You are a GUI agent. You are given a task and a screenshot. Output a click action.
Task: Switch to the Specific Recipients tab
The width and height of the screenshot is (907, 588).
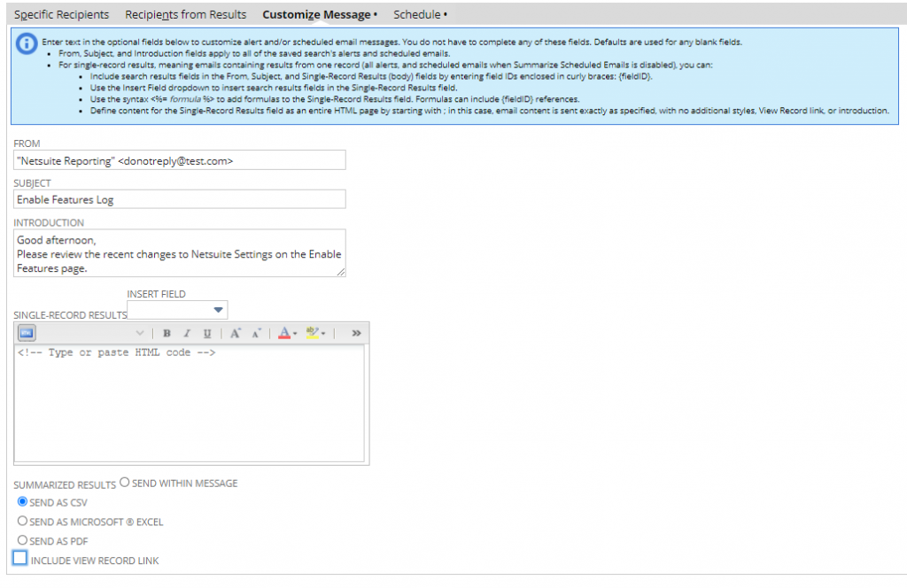(x=61, y=14)
